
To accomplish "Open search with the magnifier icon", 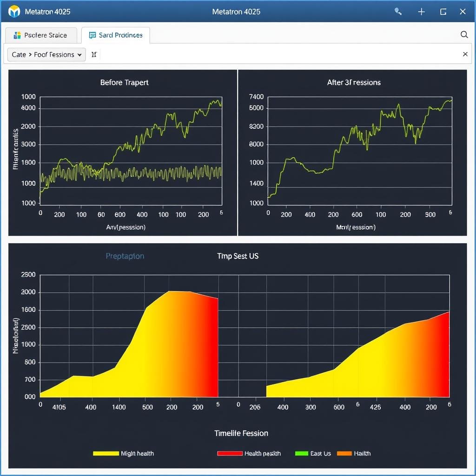I will point(464,34).
